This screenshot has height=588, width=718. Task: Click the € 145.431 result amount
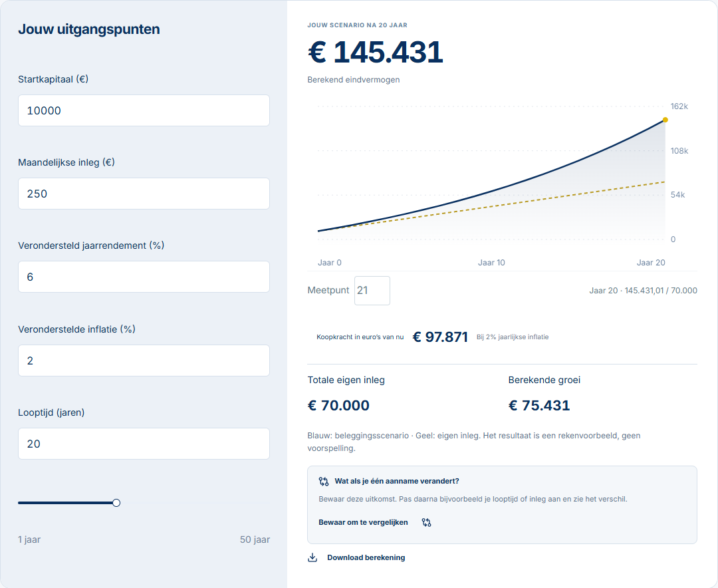click(x=376, y=52)
